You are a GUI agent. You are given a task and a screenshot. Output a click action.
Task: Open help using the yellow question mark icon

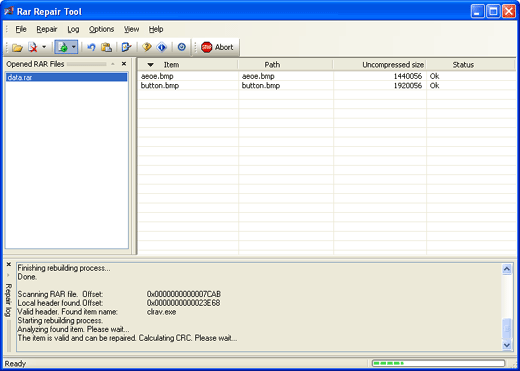pos(146,47)
